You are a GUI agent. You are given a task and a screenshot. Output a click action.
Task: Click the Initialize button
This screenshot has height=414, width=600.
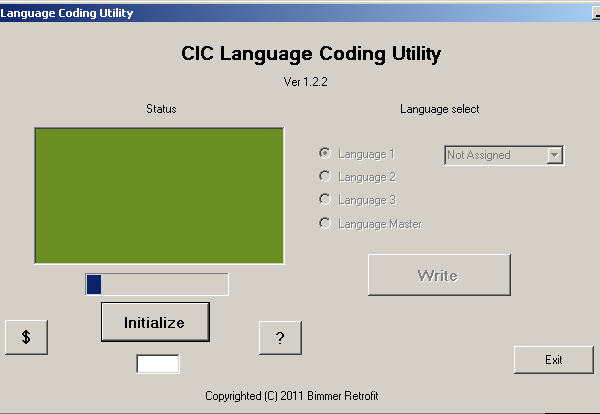[155, 322]
